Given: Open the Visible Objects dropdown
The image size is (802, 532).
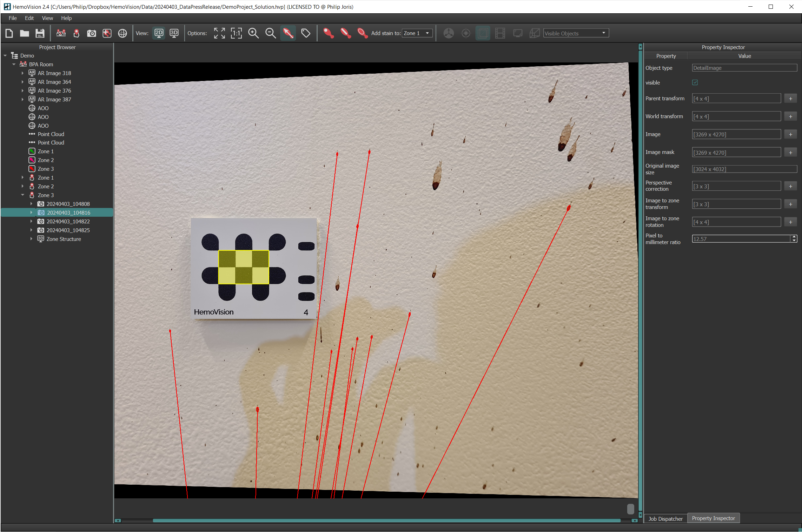Looking at the screenshot, I should pyautogui.click(x=576, y=33).
